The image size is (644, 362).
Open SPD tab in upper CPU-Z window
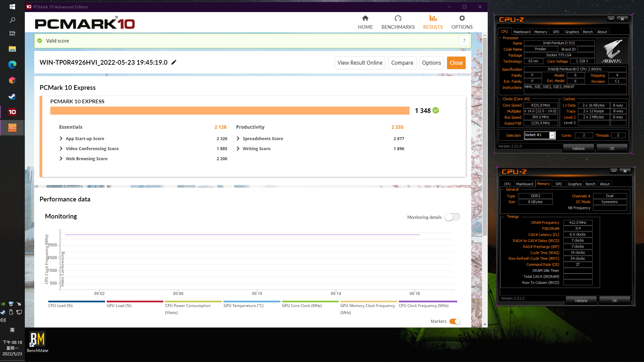[556, 32]
